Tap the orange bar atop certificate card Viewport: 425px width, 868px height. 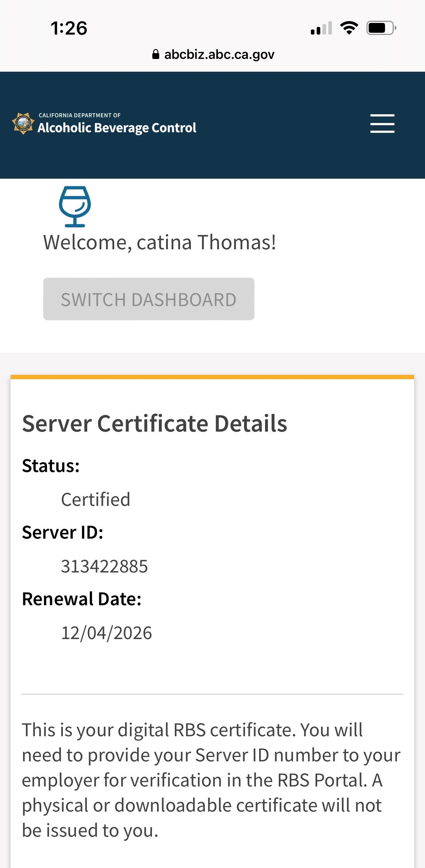[x=212, y=377]
